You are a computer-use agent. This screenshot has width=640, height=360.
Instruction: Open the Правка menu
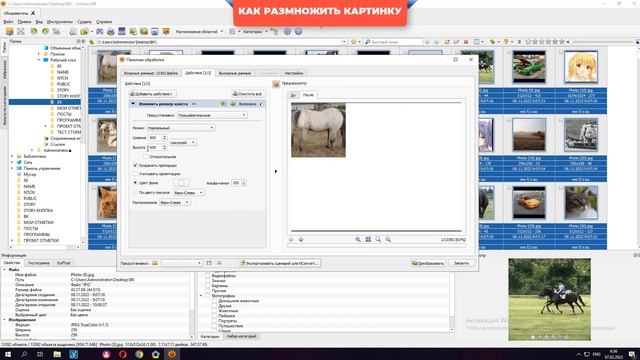click(24, 22)
